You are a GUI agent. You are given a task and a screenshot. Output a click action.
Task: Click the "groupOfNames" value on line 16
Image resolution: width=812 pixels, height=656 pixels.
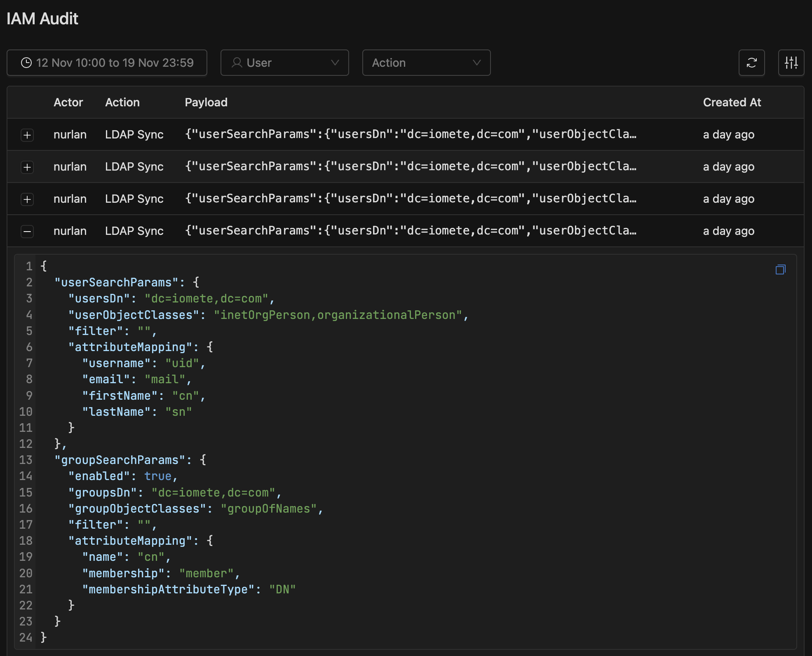coord(269,508)
